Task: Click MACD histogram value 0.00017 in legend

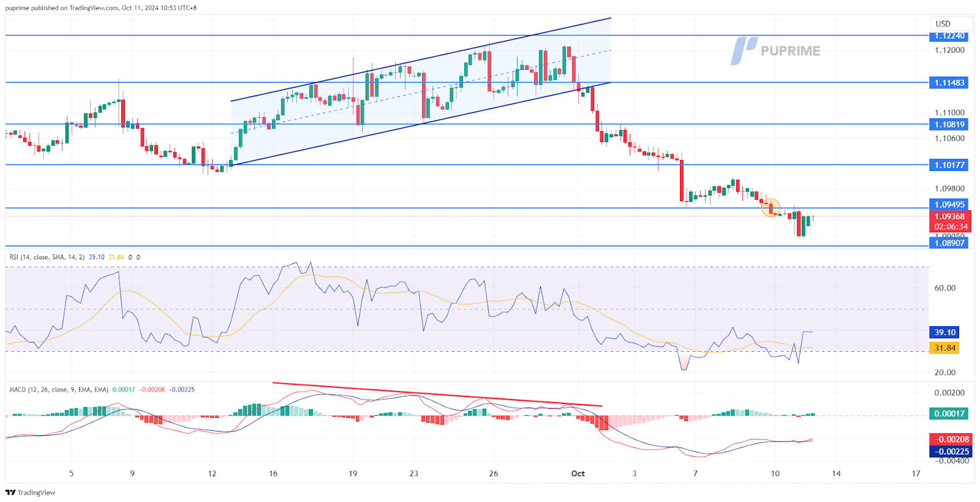Action: pyautogui.click(x=124, y=389)
